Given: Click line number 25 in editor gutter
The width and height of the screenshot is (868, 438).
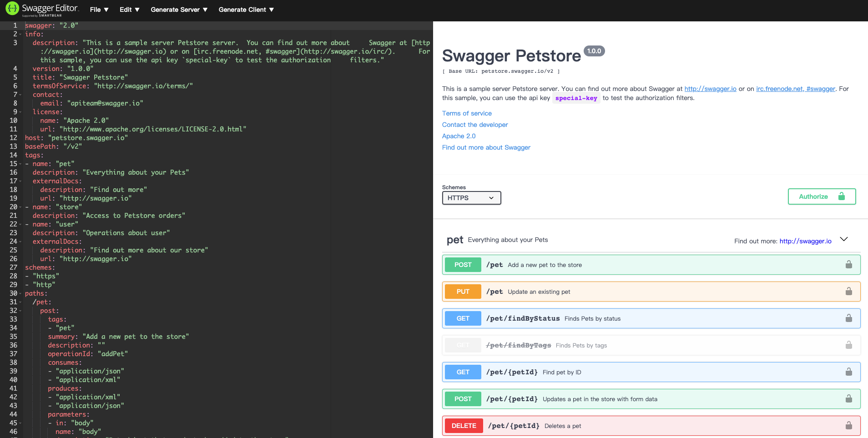Looking at the screenshot, I should [13, 250].
